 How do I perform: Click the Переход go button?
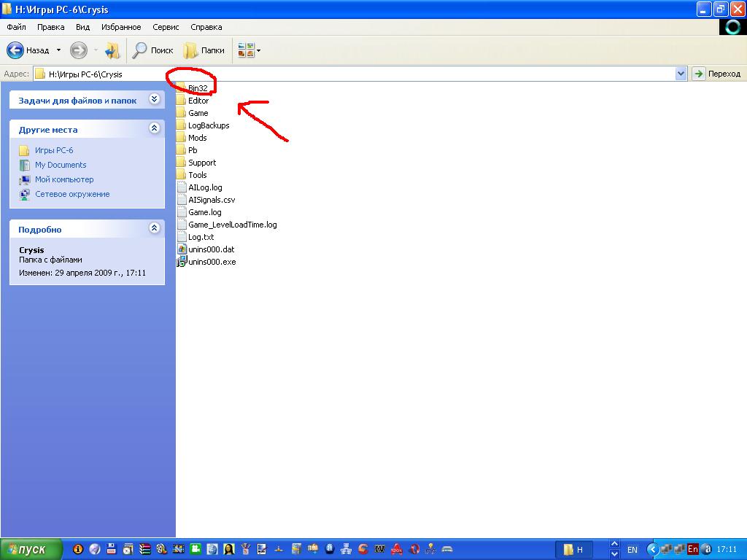[x=718, y=74]
